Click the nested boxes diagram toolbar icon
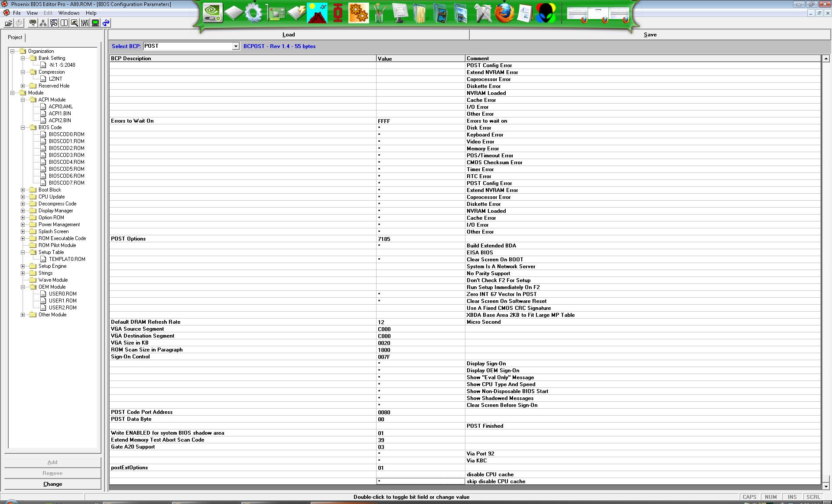Image resolution: width=832 pixels, height=504 pixels. click(54, 23)
